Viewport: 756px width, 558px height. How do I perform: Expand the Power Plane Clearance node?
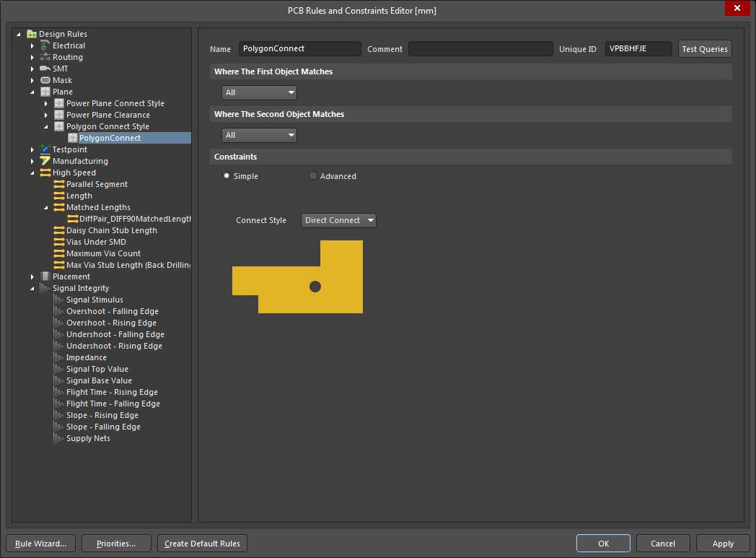click(x=46, y=115)
